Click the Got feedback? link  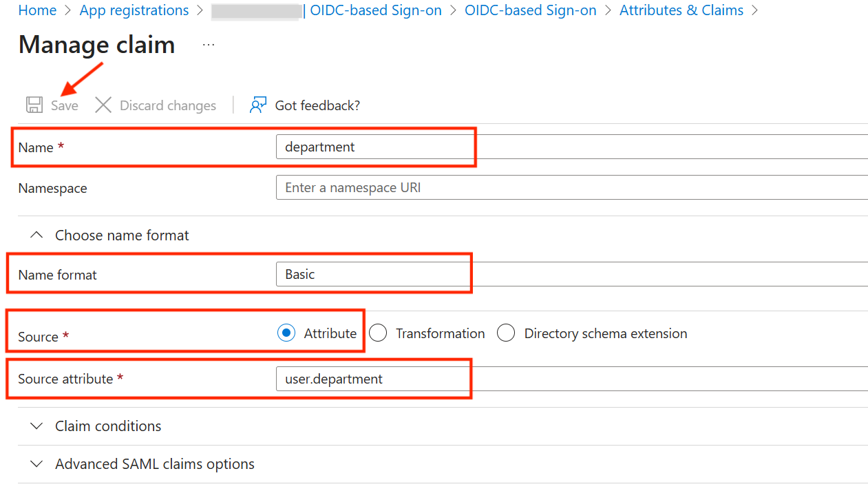[x=317, y=105]
